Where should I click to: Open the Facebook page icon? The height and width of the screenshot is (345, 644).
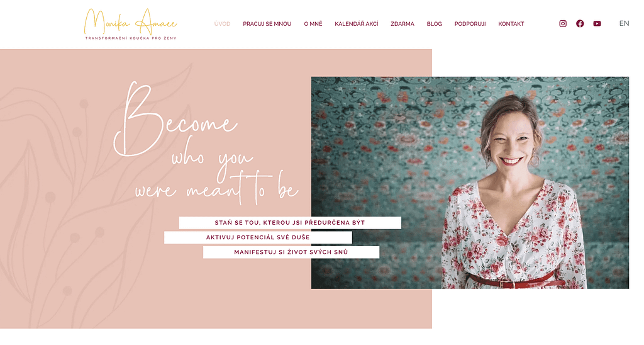580,23
